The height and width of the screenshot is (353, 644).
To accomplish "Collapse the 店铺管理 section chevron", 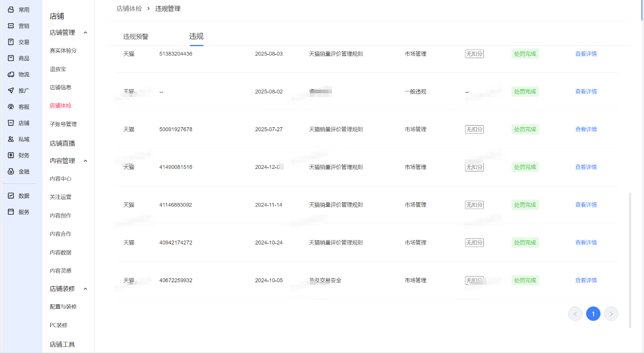I will tap(85, 33).
